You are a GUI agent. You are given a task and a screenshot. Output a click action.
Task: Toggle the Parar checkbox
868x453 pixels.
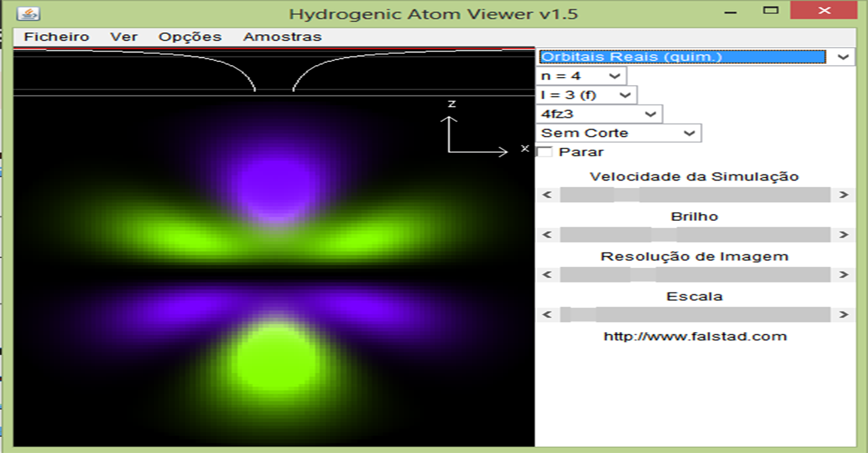[544, 152]
